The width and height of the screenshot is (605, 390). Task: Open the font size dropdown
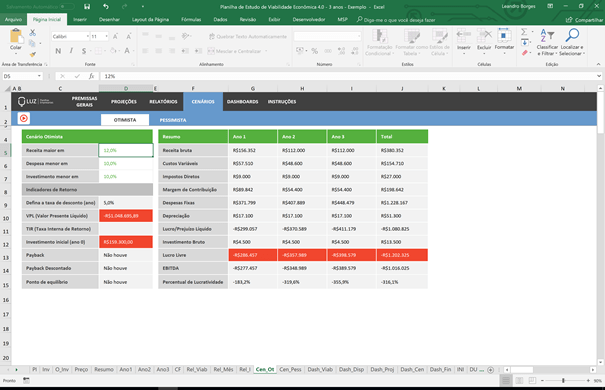point(106,36)
